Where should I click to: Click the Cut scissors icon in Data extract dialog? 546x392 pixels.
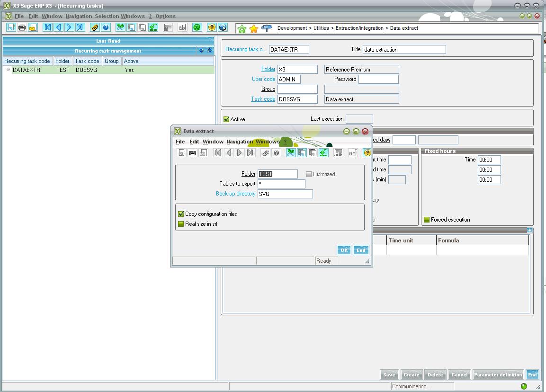(x=291, y=153)
